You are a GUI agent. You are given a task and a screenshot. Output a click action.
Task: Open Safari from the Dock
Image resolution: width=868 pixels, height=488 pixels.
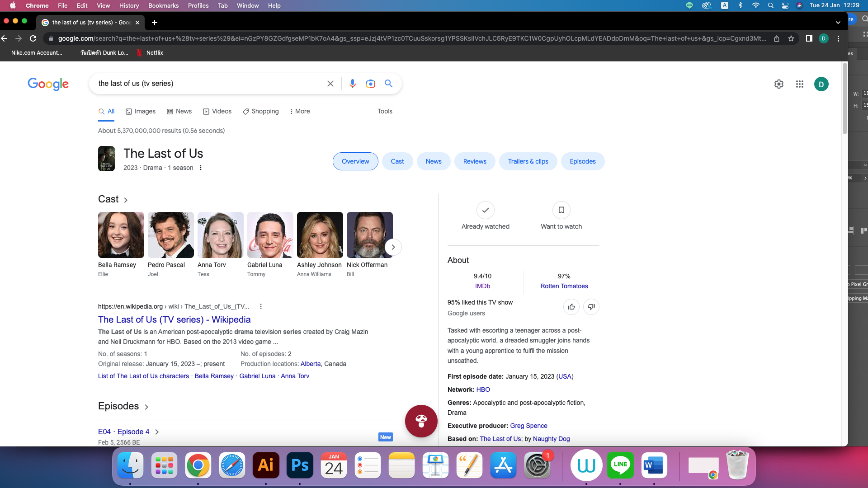[x=232, y=465]
